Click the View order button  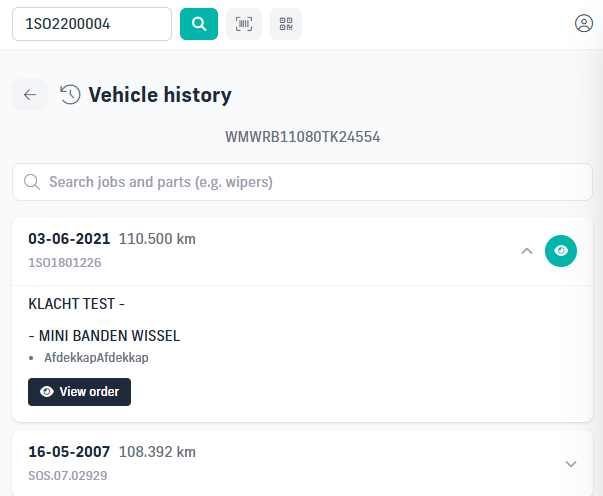pos(79,392)
